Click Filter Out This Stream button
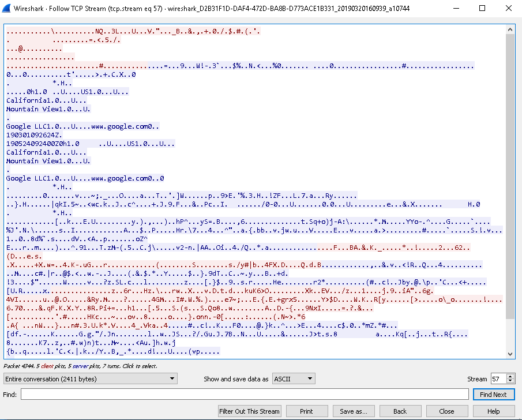The height and width of the screenshot is (420, 522). pyautogui.click(x=249, y=411)
